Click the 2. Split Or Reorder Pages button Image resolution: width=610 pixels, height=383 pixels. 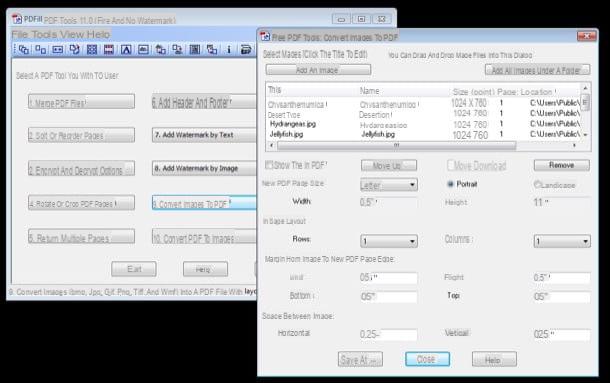tap(81, 135)
